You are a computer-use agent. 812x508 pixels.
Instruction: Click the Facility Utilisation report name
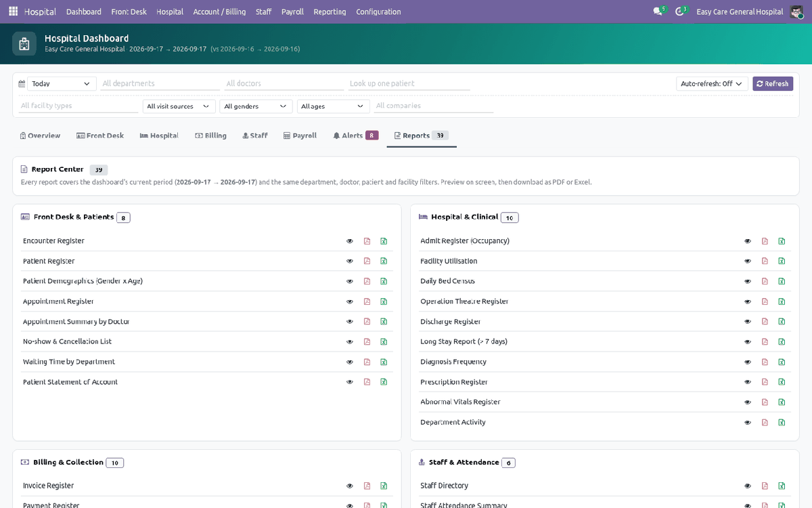pyautogui.click(x=449, y=261)
